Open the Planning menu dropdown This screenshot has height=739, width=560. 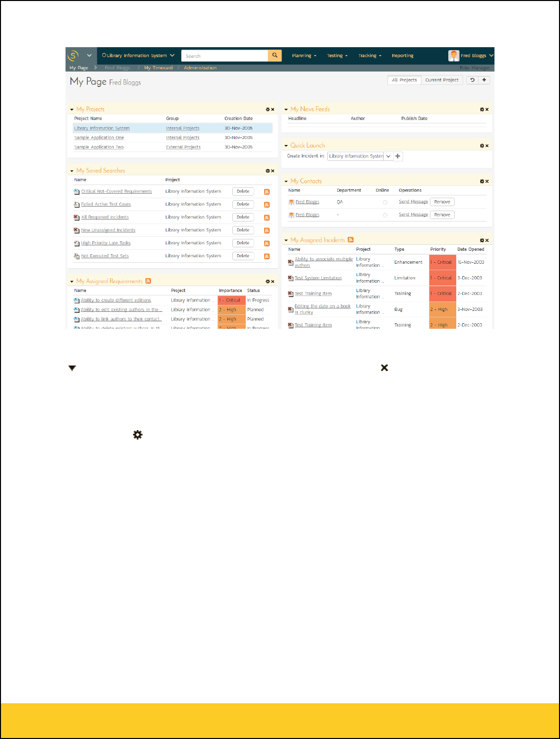pos(304,56)
